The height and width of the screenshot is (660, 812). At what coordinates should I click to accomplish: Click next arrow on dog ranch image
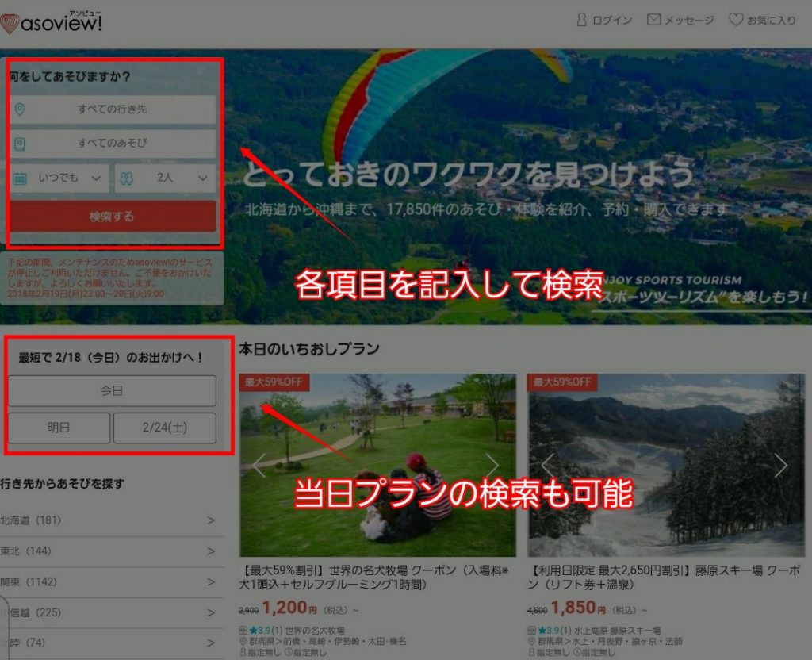(x=492, y=465)
